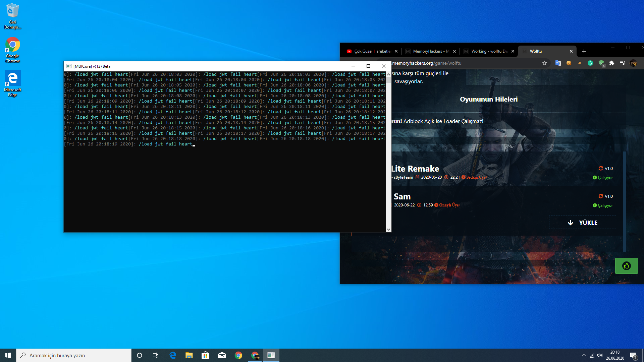Close the Wolftü tab
Viewport: 644px width, 362px height.
point(571,51)
